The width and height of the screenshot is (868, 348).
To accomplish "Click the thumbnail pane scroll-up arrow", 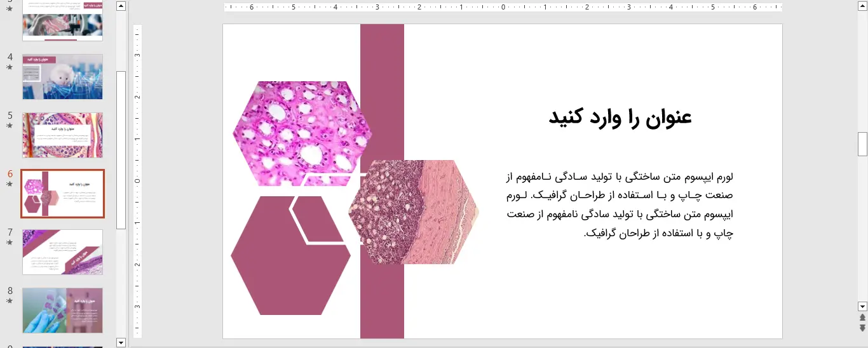I will pyautogui.click(x=121, y=6).
